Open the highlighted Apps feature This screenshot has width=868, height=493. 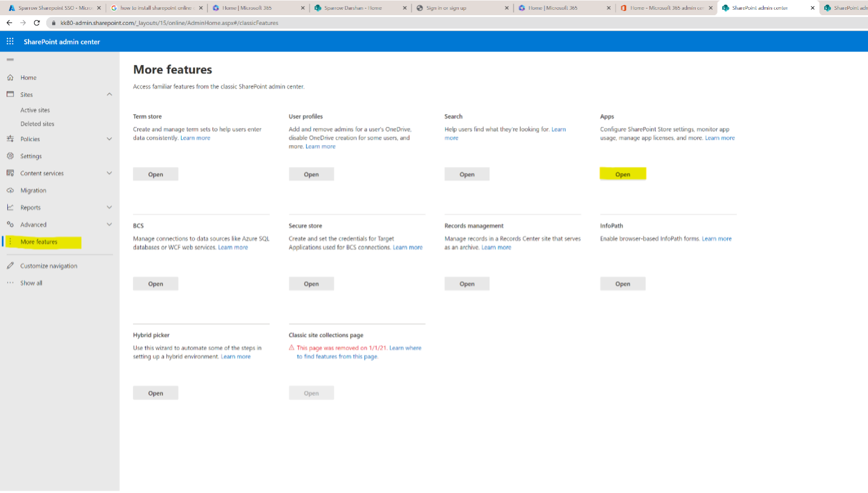point(623,174)
